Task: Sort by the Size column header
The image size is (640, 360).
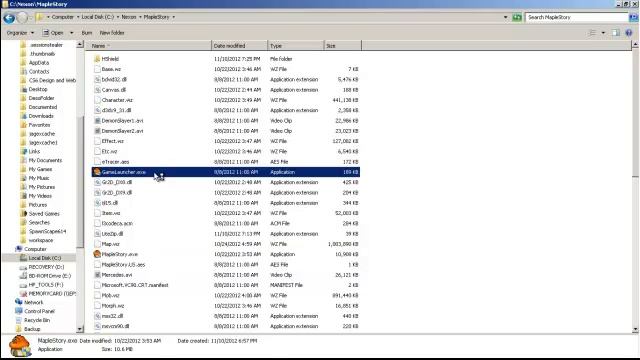Action: (343, 46)
